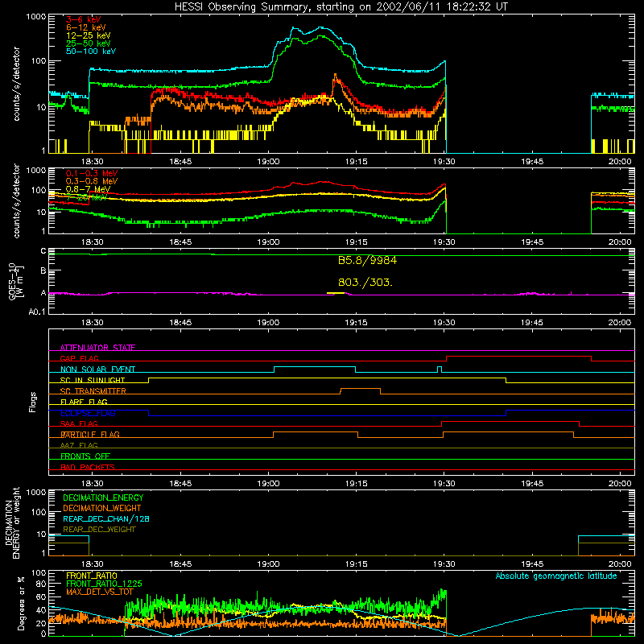Click the 20:00 tick label under the GOES panel
644x644 pixels.
pyautogui.click(x=620, y=323)
